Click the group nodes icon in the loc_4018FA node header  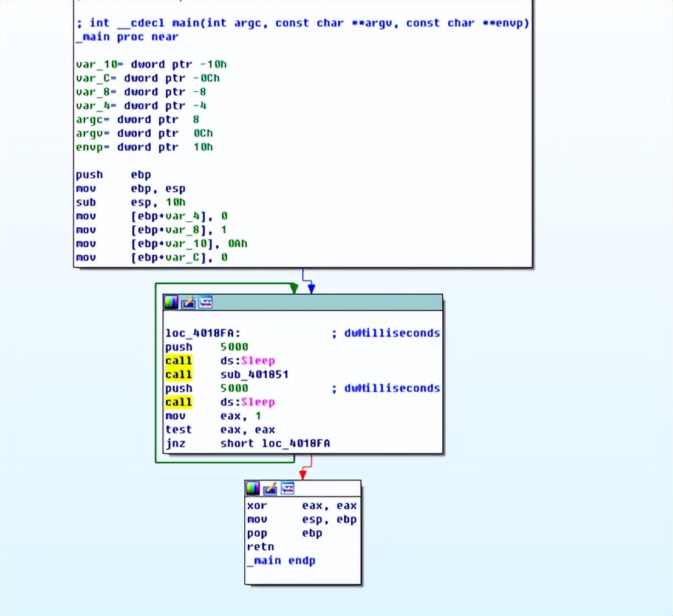tap(205, 303)
